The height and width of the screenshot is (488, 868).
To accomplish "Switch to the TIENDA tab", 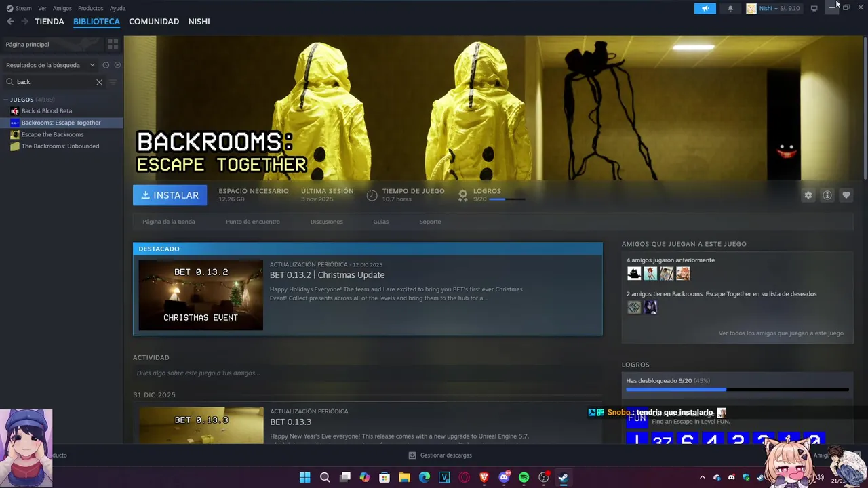I will (50, 22).
